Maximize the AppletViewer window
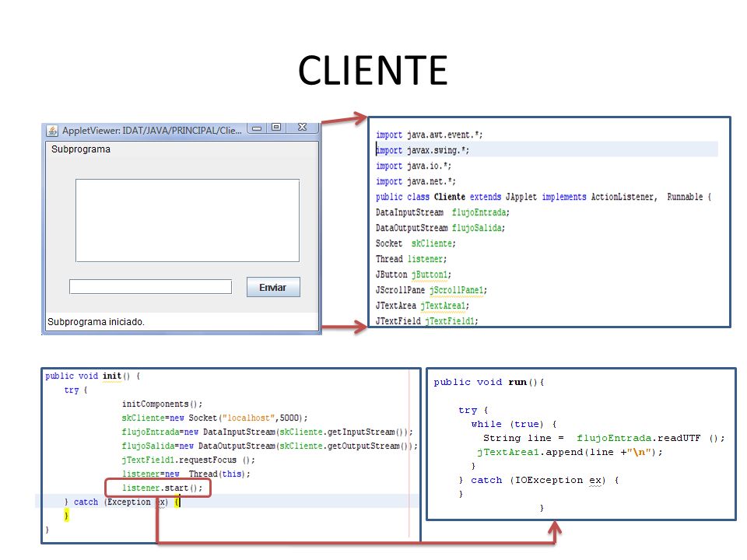The width and height of the screenshot is (747, 560). pyautogui.click(x=275, y=127)
